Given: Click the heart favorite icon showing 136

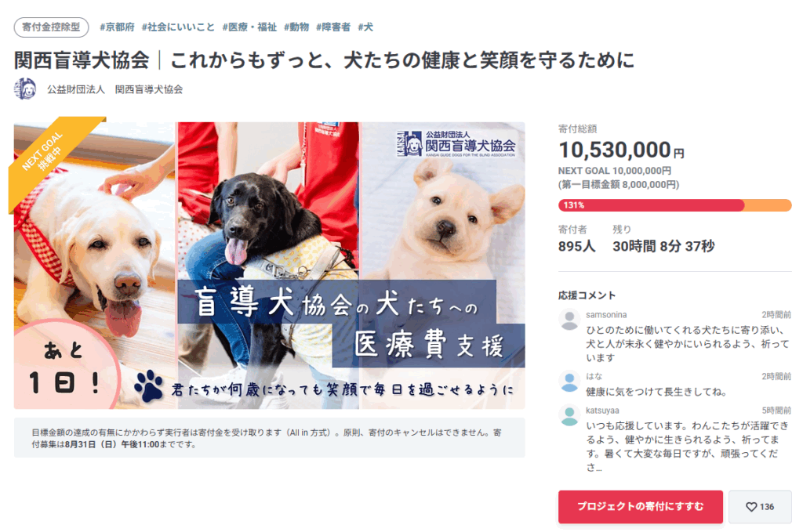Looking at the screenshot, I should point(750,507).
